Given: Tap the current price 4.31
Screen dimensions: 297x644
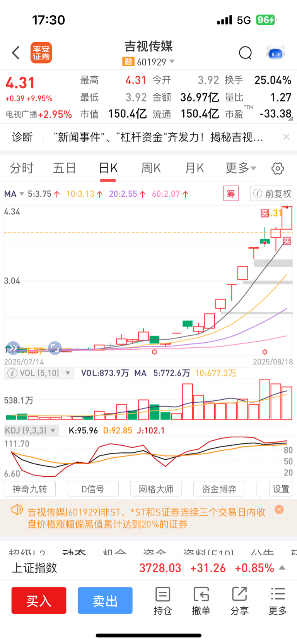Looking at the screenshot, I should click(20, 83).
